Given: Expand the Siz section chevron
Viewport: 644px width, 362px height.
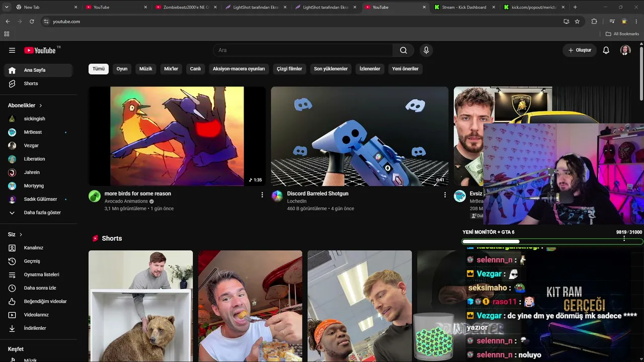Looking at the screenshot, I should [x=21, y=235].
